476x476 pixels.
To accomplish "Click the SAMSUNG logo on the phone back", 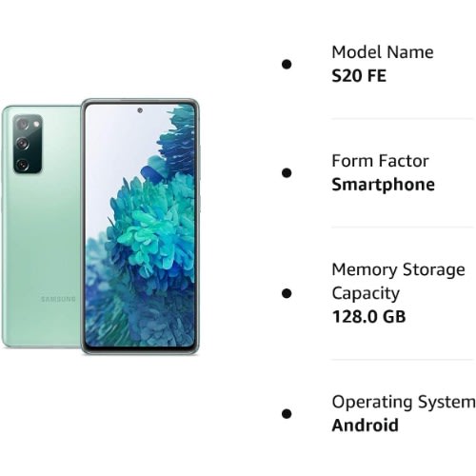I will pyautogui.click(x=58, y=299).
